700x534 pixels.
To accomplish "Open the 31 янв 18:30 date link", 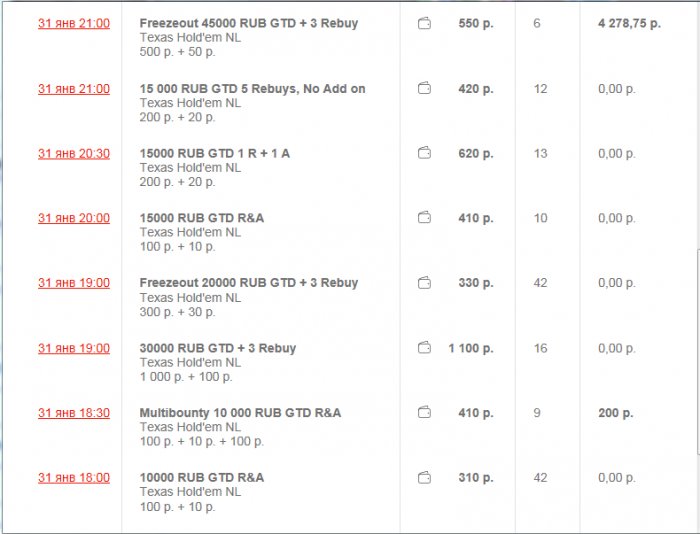I will (x=74, y=412).
